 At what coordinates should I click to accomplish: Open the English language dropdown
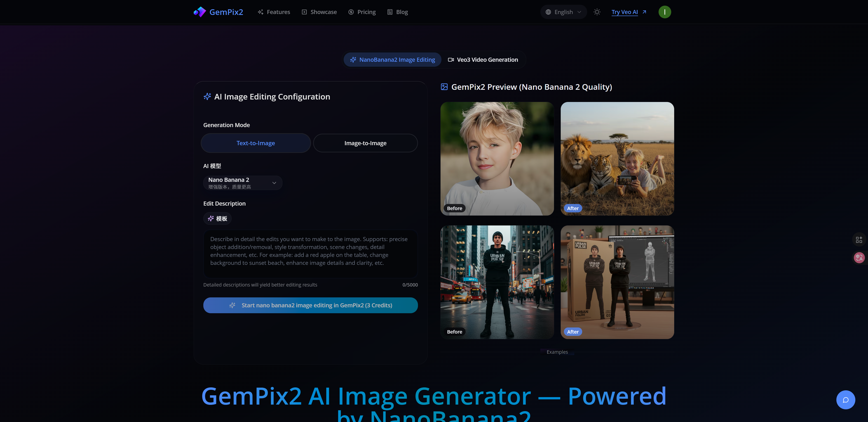(x=563, y=12)
